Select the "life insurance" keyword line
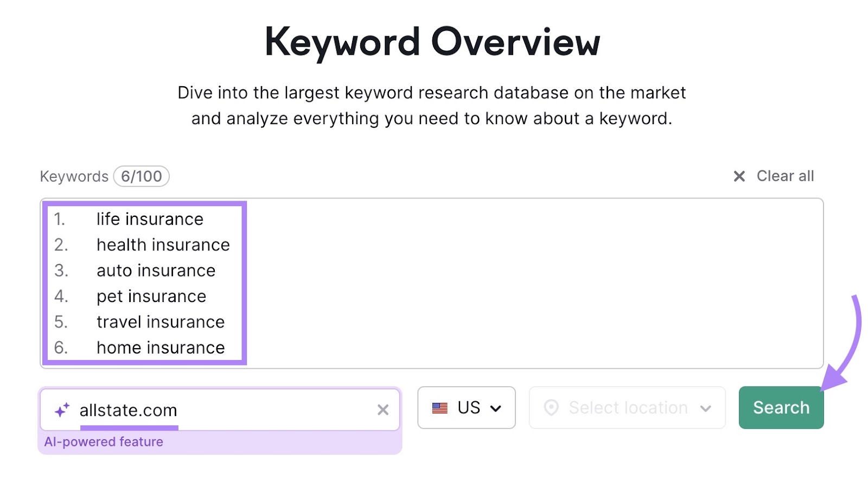Image resolution: width=868 pixels, height=481 pixels. [x=150, y=219]
